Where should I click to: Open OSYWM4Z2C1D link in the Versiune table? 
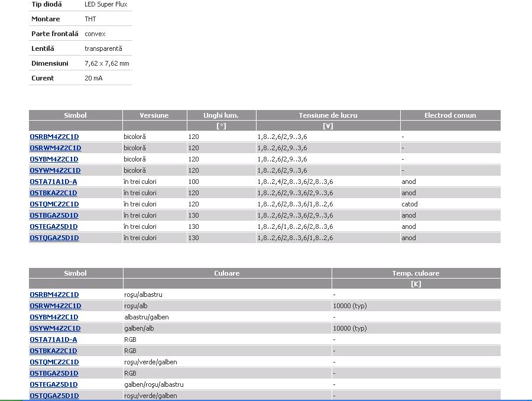tap(56, 170)
